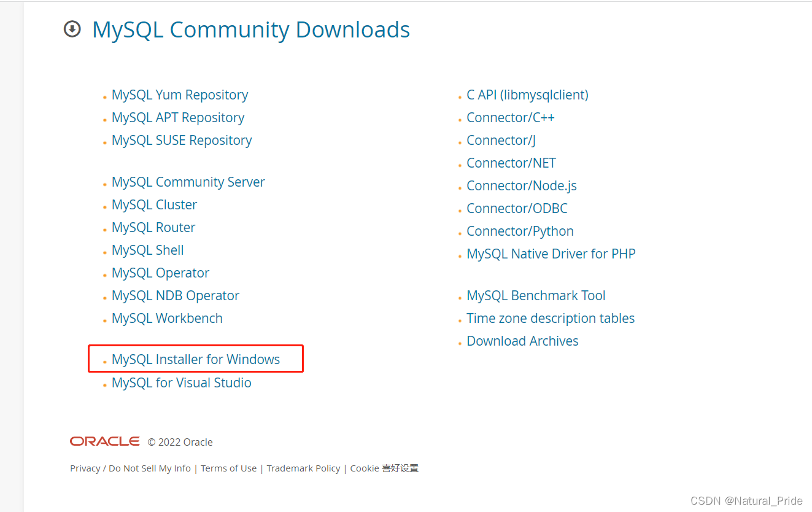Open MySQL Operator link
Image resolution: width=812 pixels, height=512 pixels.
pyautogui.click(x=160, y=273)
